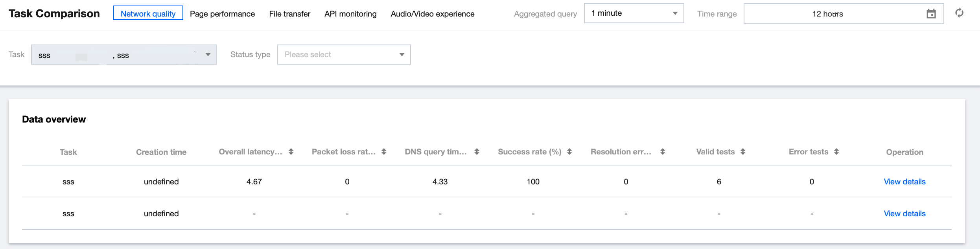Expand the Aggregated query 1 minute dropdown
The image size is (980, 249).
coord(634,13)
